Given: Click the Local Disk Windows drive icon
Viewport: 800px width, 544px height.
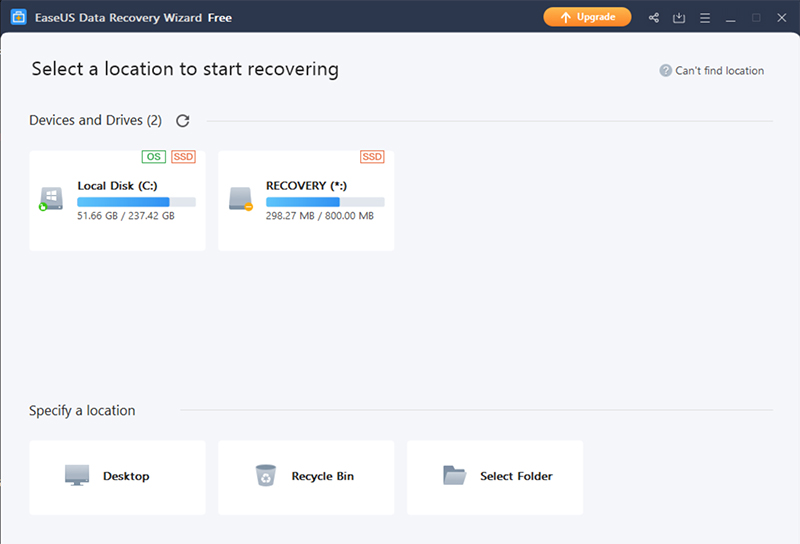Looking at the screenshot, I should (x=51, y=199).
